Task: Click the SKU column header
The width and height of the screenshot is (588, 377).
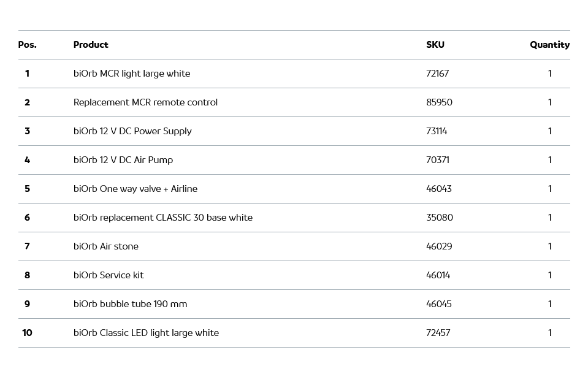Action: point(435,45)
